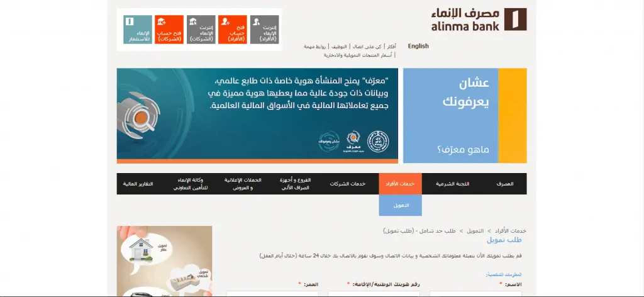Click the التمويل breadcrumb link
The height and width of the screenshot is (297, 644).
pos(475,231)
